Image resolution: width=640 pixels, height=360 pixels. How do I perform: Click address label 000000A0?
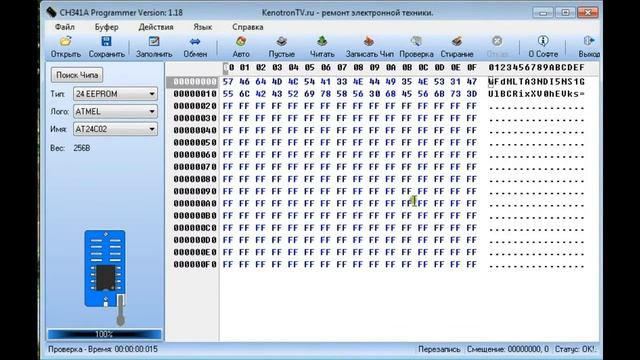tap(195, 204)
